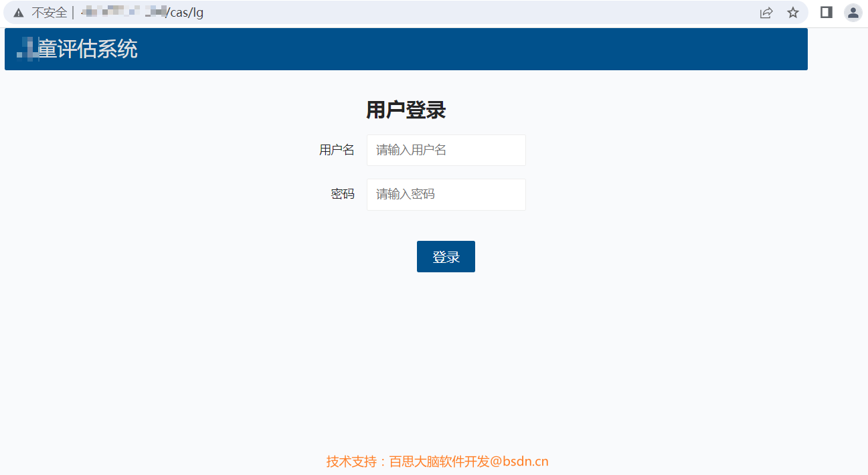
Task: Toggle the browser side panel icon
Action: click(827, 12)
